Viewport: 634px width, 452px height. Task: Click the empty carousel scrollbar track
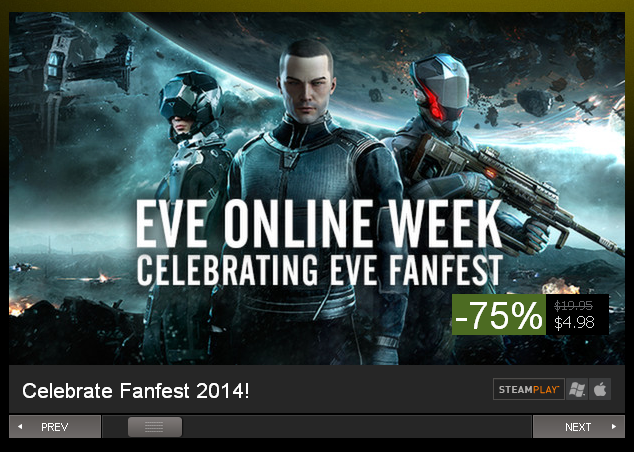click(356, 427)
